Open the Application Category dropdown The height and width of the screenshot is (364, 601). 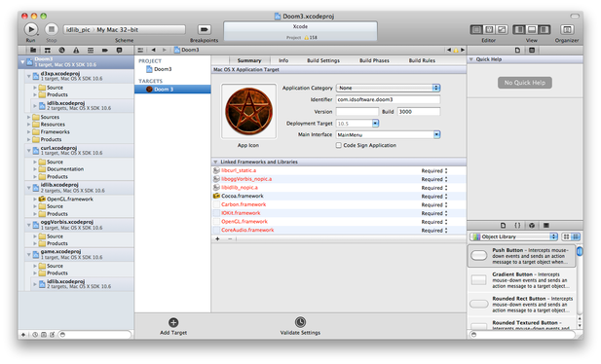[x=388, y=88]
